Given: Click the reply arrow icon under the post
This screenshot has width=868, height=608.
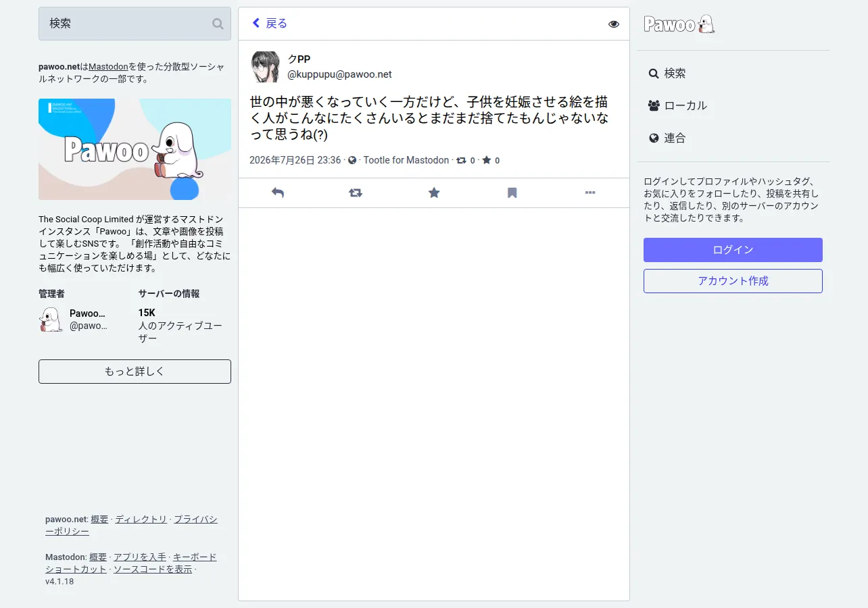Looking at the screenshot, I should [x=278, y=193].
